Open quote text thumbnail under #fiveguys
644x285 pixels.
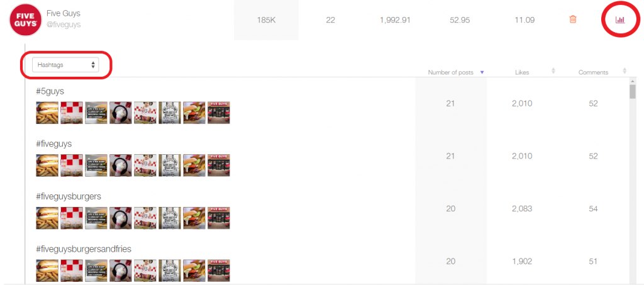[x=96, y=165]
